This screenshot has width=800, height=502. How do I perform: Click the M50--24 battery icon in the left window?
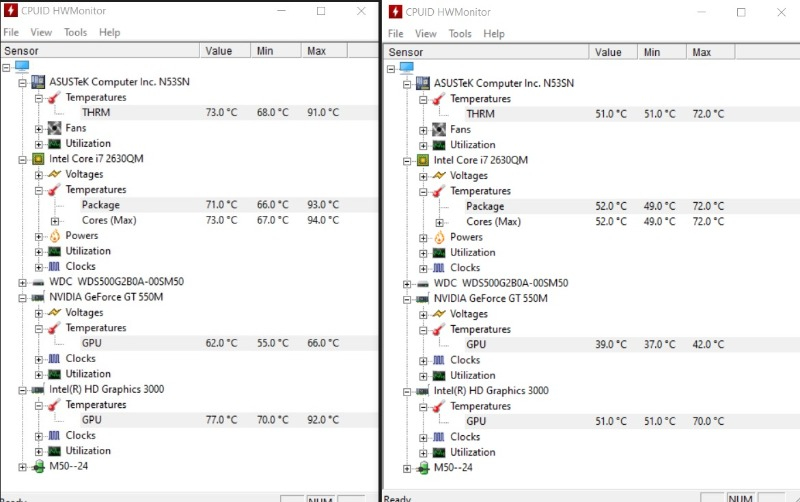pos(38,466)
